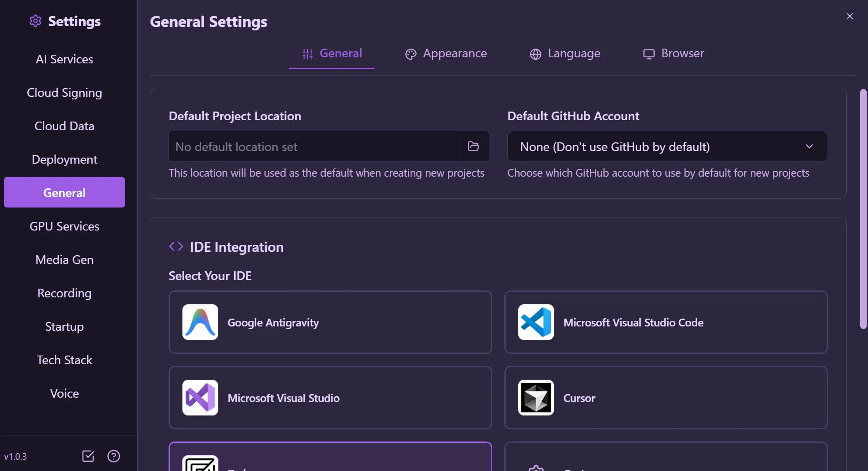Go to Media Gen settings

click(64, 260)
